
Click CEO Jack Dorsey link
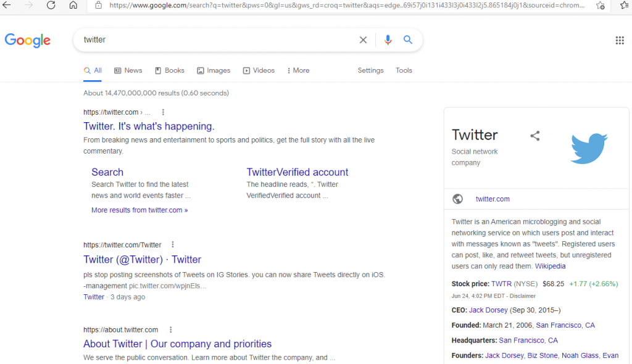click(x=488, y=310)
